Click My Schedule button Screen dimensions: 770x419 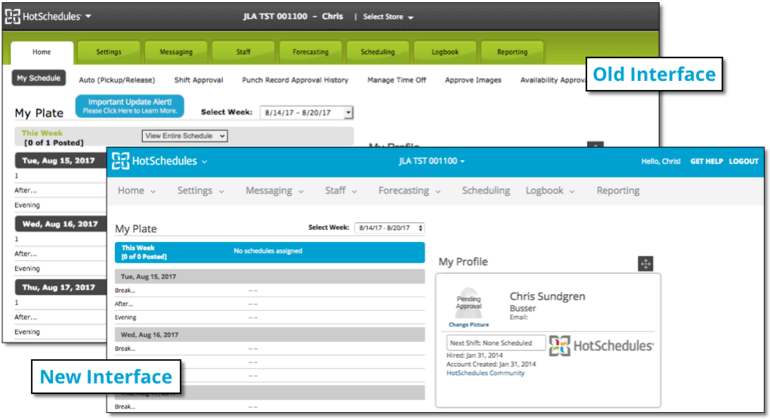point(39,78)
